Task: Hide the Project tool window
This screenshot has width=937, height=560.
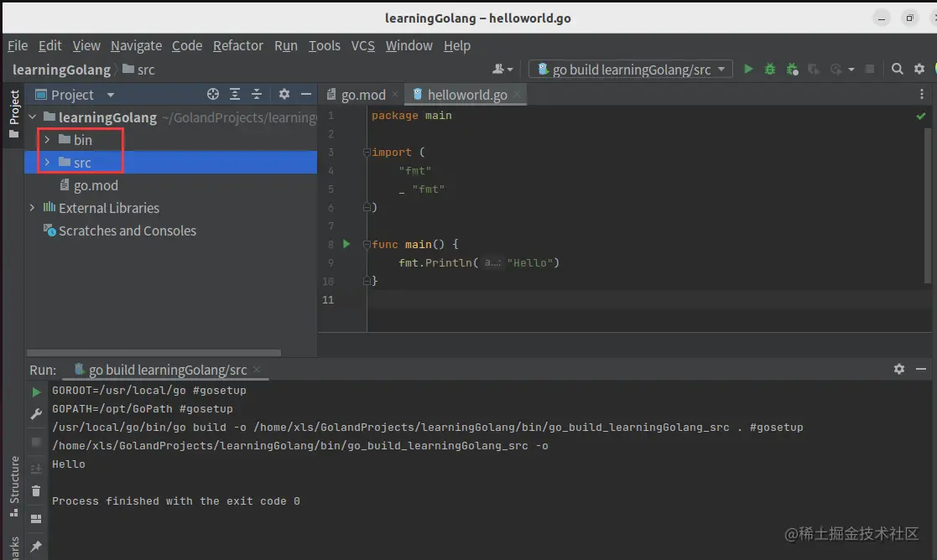Action: click(306, 95)
